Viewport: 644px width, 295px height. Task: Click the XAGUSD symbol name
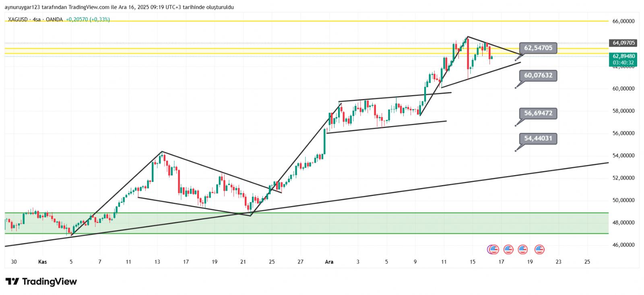[18, 19]
